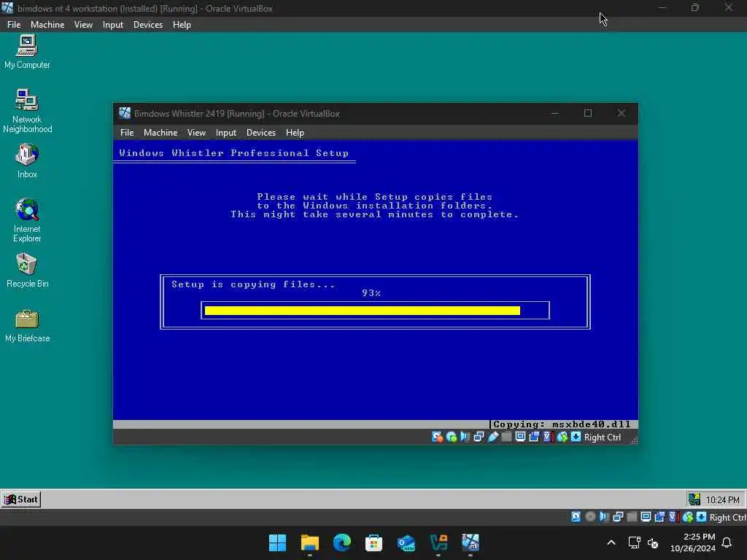Click muted volume tray icon

[x=653, y=542]
